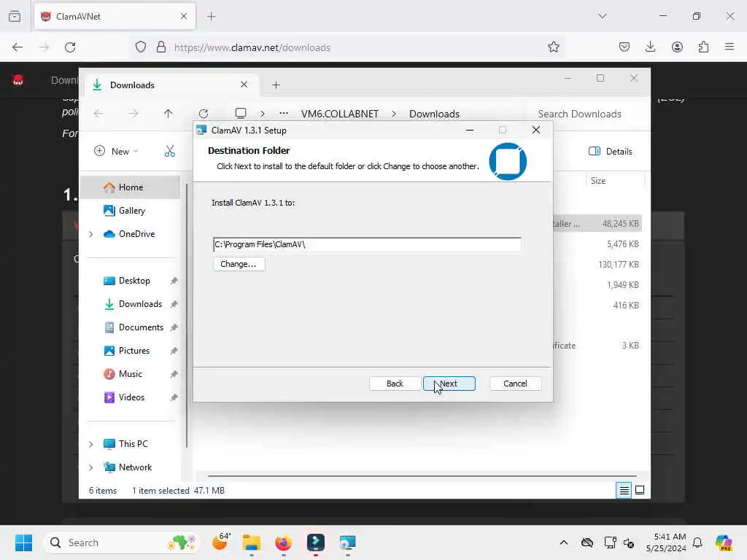Open Firefox account icon
Screen dimensions: 747x560
point(677,47)
